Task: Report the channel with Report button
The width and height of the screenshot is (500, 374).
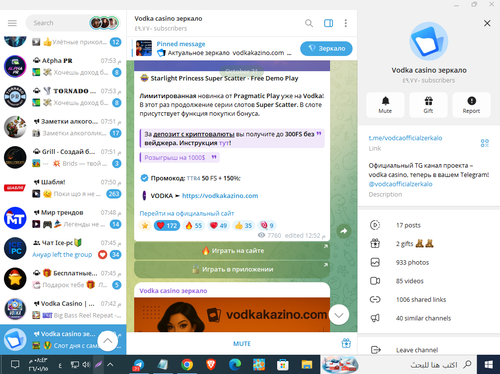Action: click(x=471, y=105)
